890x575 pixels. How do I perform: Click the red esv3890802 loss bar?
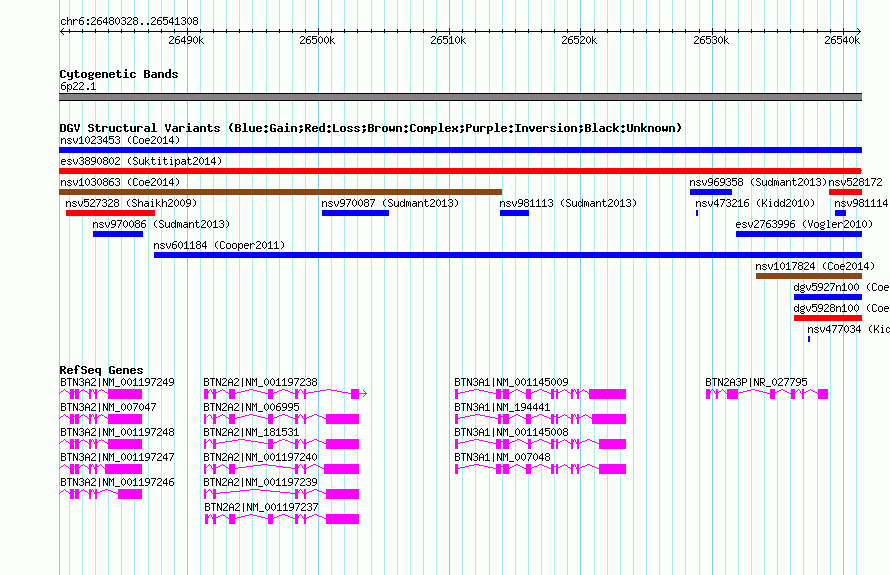pyautogui.click(x=460, y=171)
